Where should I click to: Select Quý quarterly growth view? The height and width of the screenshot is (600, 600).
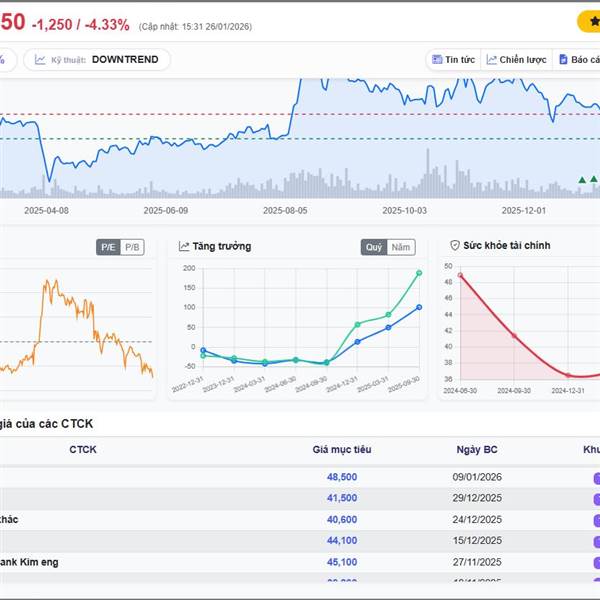point(373,247)
